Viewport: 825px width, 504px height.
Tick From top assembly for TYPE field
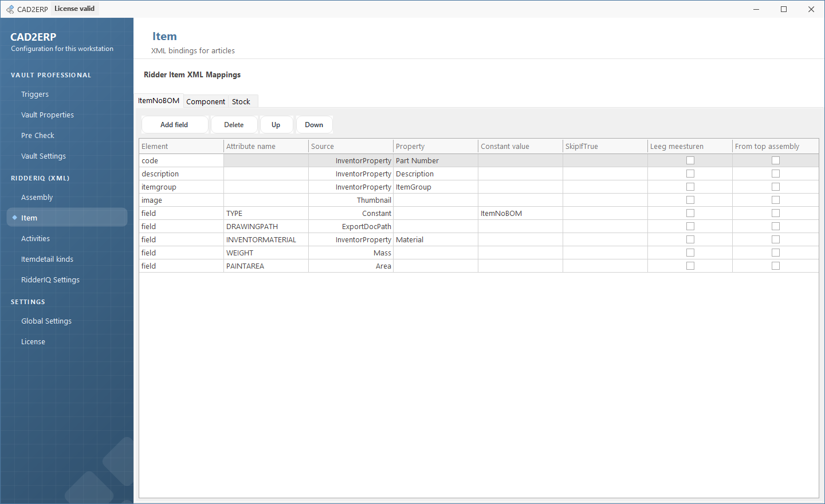click(x=776, y=213)
